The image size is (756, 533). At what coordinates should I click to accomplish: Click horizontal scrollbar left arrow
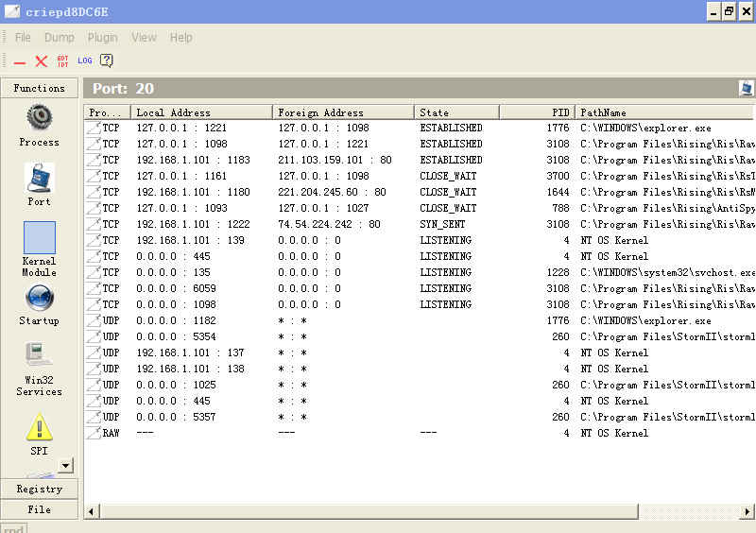92,511
